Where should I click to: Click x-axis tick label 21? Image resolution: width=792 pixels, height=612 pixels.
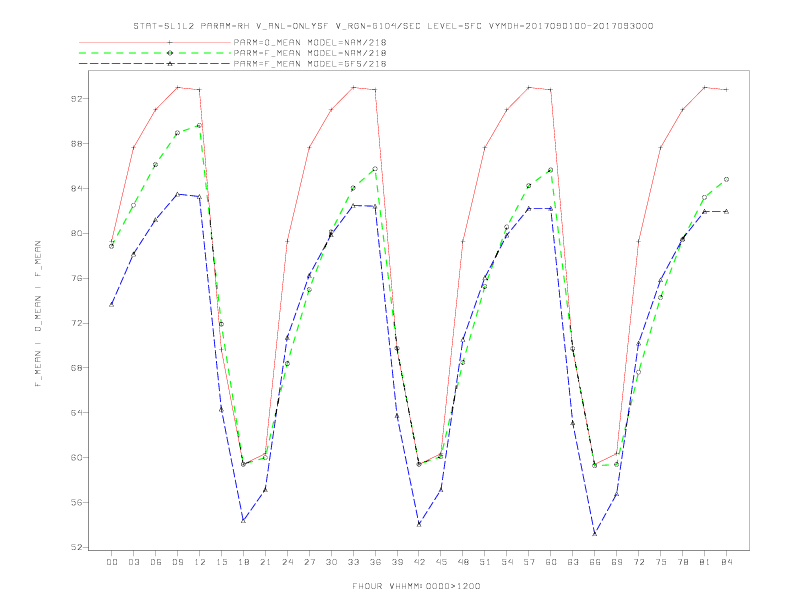[265, 562]
